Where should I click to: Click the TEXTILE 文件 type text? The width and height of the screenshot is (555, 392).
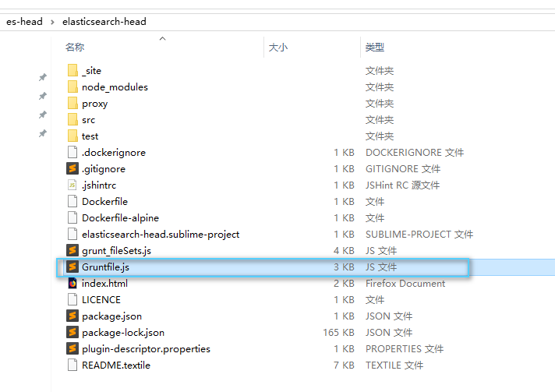pos(394,365)
